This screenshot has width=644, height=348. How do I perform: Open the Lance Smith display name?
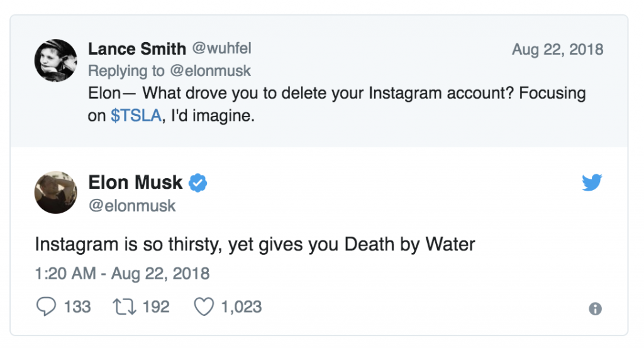tap(136, 49)
